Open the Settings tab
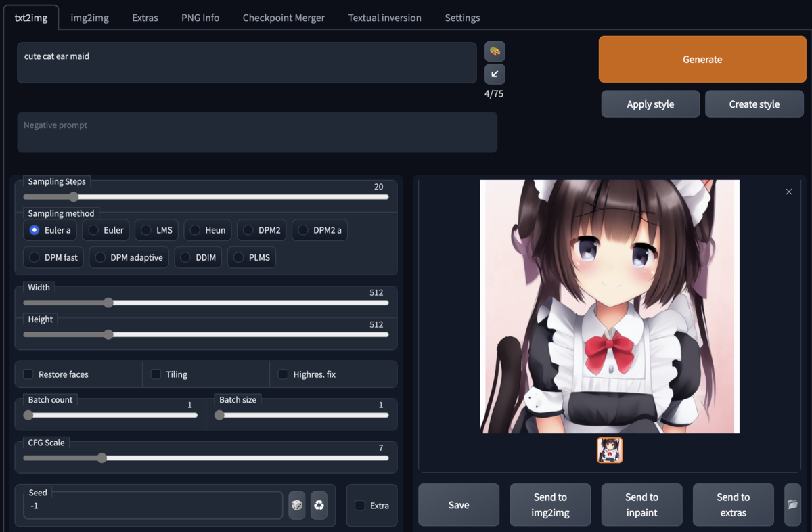The width and height of the screenshot is (812, 532). coord(462,18)
